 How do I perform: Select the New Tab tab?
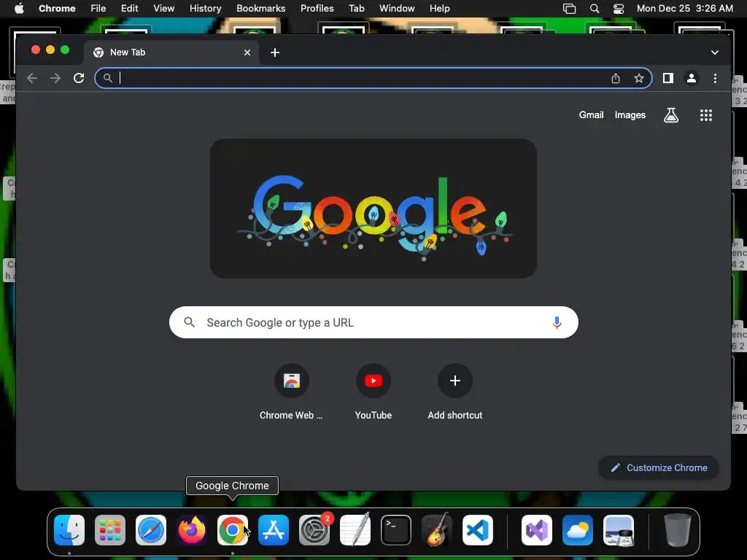coord(171,52)
